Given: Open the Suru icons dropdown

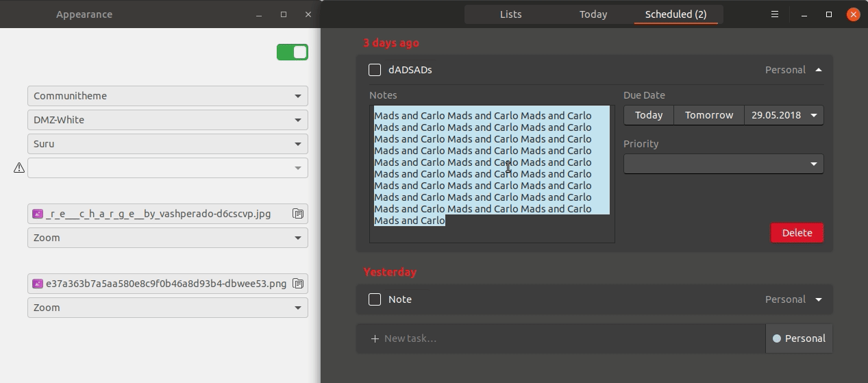Looking at the screenshot, I should tap(168, 144).
